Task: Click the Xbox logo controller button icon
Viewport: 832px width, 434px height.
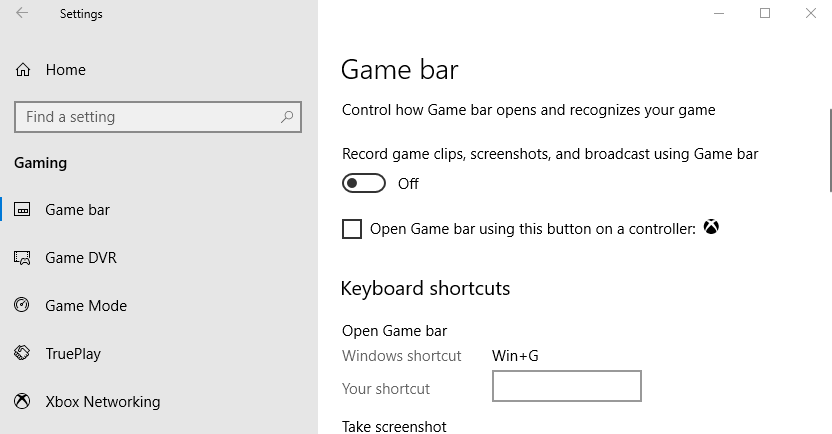Action: point(711,228)
